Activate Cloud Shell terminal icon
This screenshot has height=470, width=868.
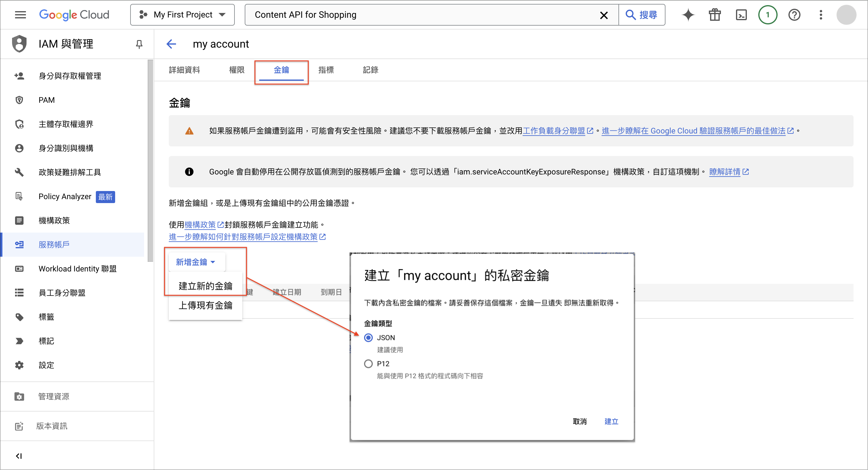(x=741, y=15)
